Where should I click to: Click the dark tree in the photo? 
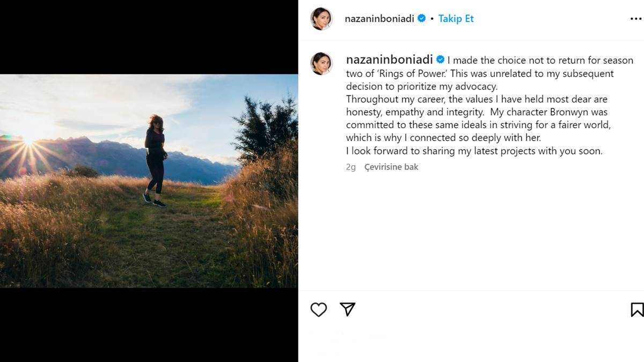coord(266,129)
